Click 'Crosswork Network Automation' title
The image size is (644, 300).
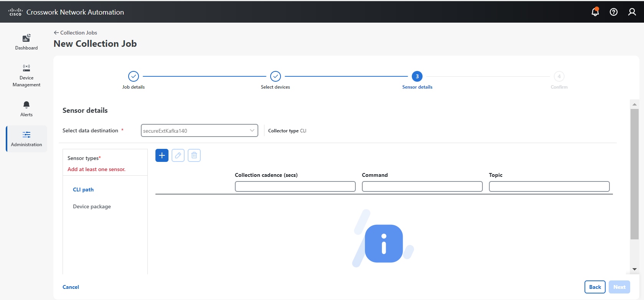75,12
